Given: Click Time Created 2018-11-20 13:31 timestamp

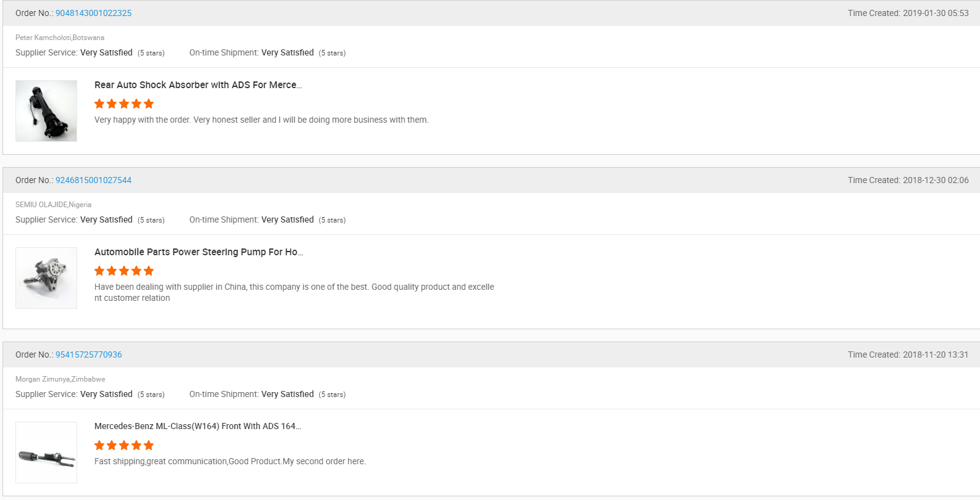Looking at the screenshot, I should pyautogui.click(x=908, y=355).
